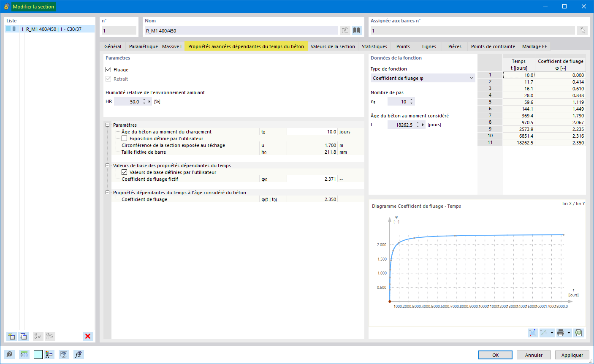Toggle the Retrait checkbox
The width and height of the screenshot is (594, 364).
point(108,79)
